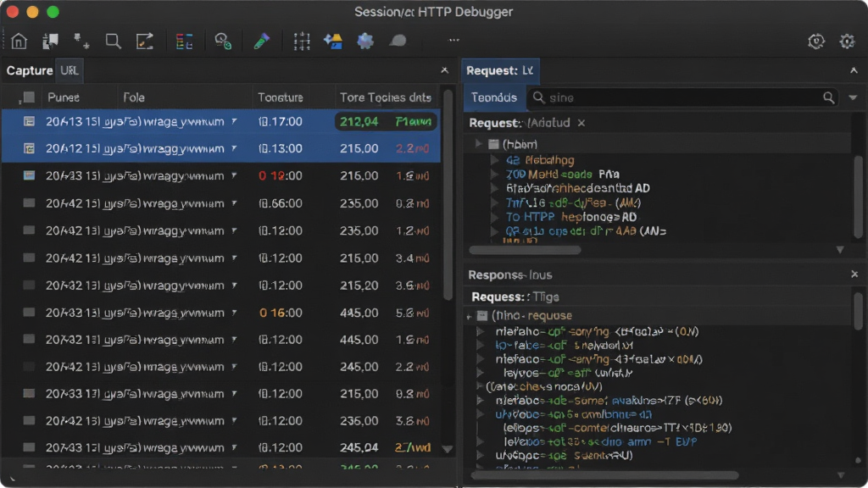The width and height of the screenshot is (868, 488).
Task: Select the '245,00' cell in the list
Action: [359, 366]
